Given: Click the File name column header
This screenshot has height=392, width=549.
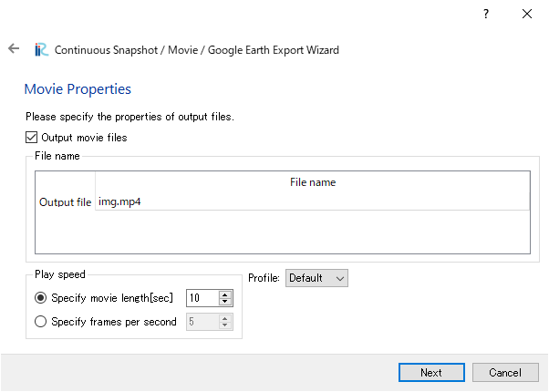Looking at the screenshot, I should (312, 182).
